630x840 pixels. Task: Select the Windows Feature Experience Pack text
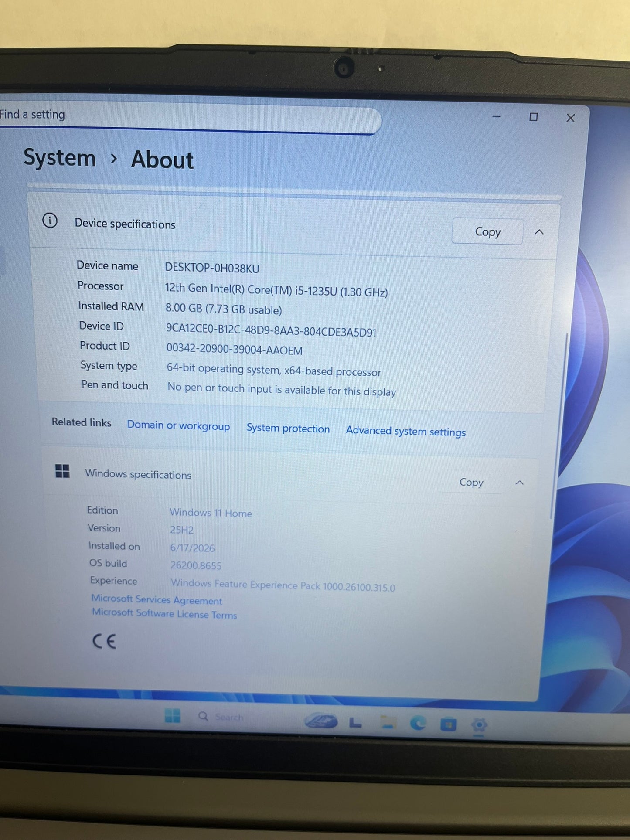click(283, 585)
